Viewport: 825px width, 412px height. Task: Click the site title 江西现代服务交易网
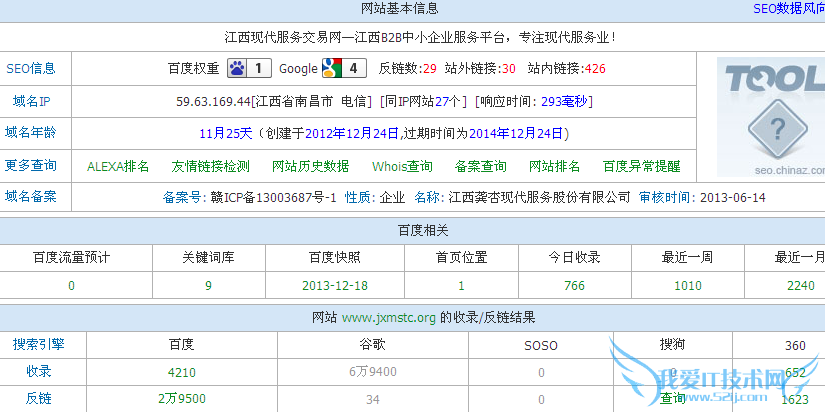coord(283,38)
